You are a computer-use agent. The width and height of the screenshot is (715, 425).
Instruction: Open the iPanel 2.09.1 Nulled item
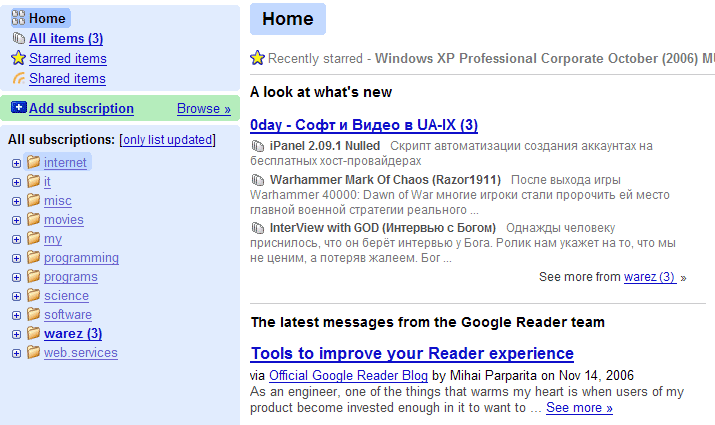tap(325, 146)
